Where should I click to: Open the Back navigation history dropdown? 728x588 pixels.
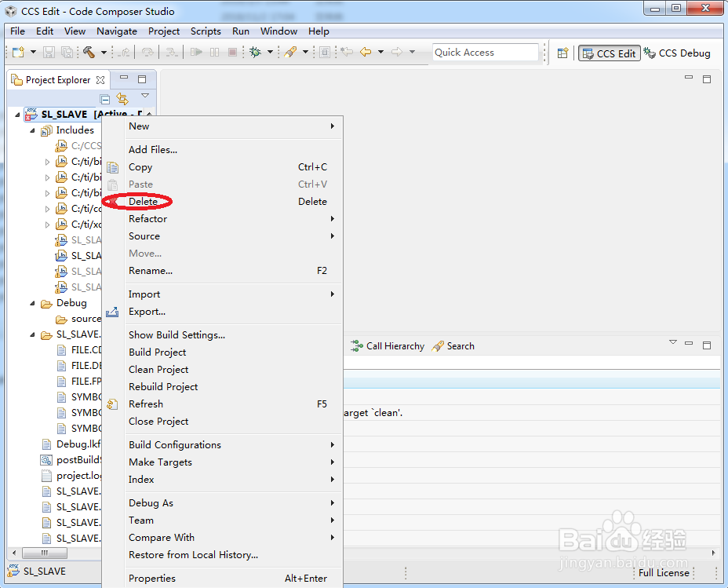[x=380, y=52]
